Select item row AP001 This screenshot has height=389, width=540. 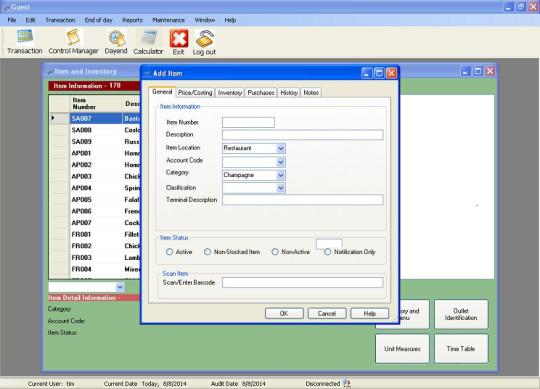pyautogui.click(x=95, y=153)
